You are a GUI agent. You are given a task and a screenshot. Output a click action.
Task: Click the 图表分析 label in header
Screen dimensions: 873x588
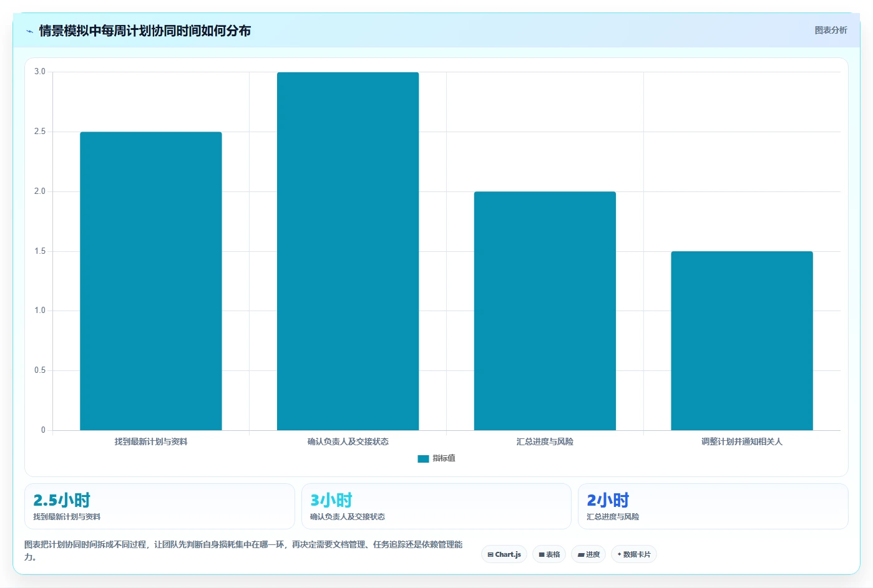(831, 30)
